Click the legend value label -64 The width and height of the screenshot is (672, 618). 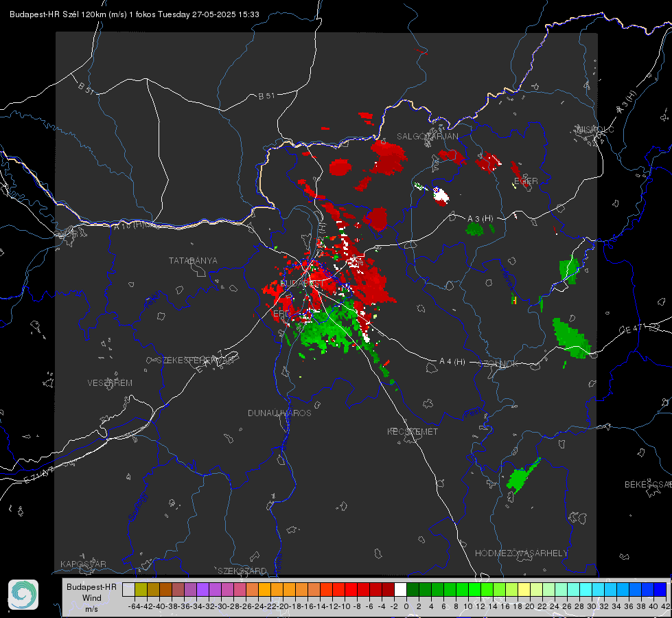coord(135,606)
